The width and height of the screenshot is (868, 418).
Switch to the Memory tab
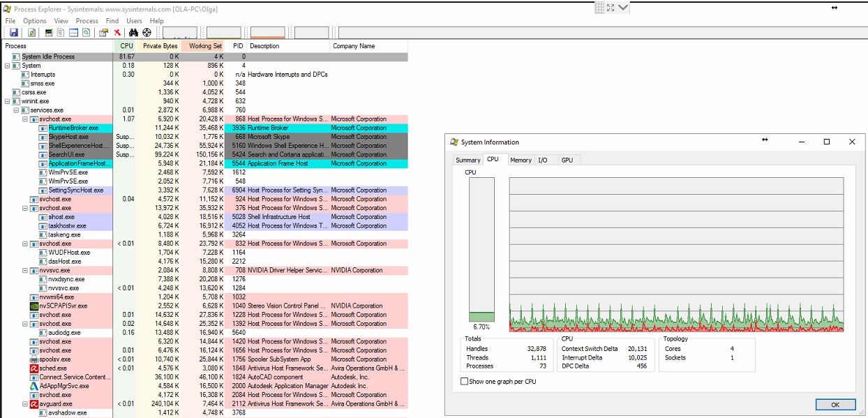tap(521, 160)
